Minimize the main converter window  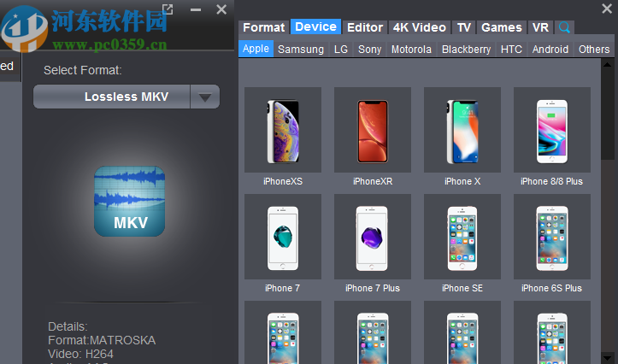[196, 9]
